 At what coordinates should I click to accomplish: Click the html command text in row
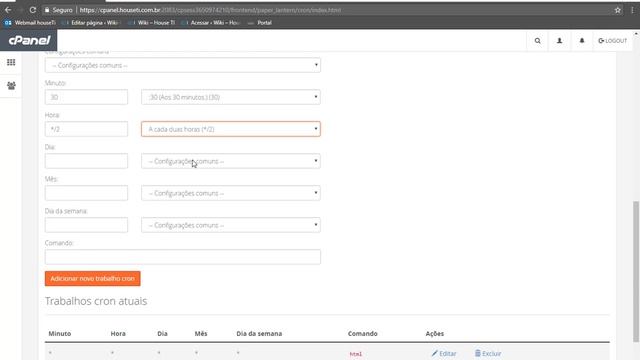(356, 354)
